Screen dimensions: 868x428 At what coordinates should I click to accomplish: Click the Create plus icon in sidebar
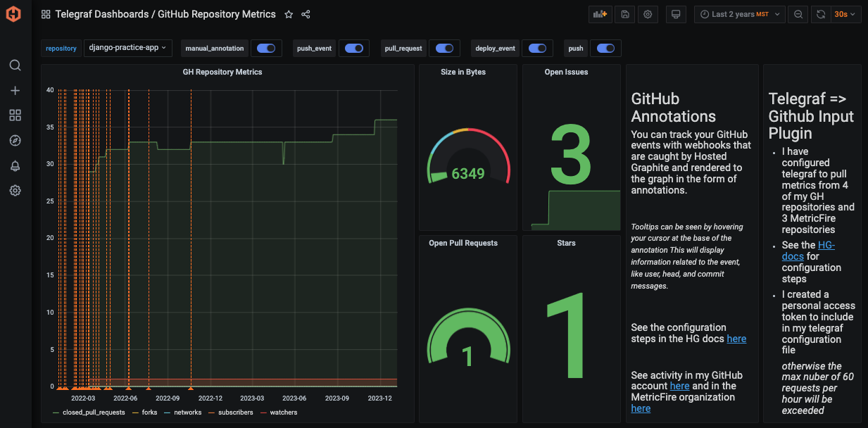[x=15, y=91]
